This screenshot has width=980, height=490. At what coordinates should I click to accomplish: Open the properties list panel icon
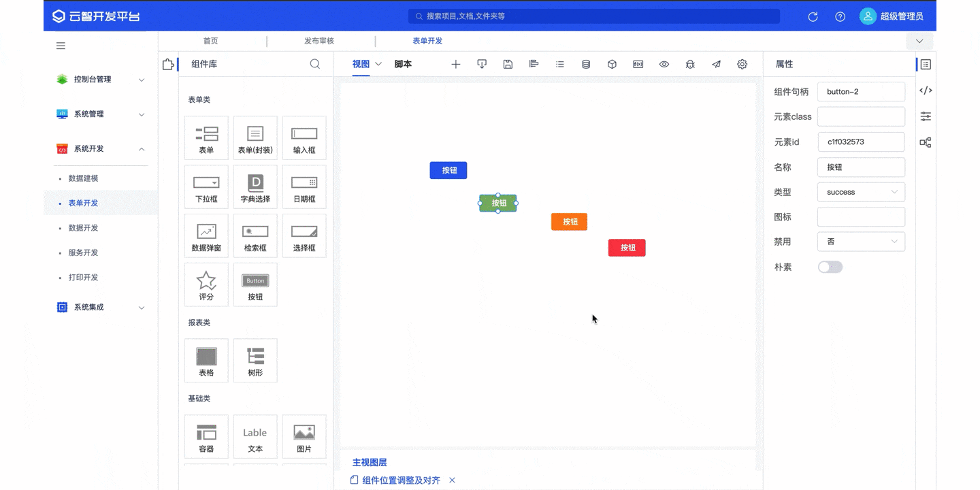[926, 64]
